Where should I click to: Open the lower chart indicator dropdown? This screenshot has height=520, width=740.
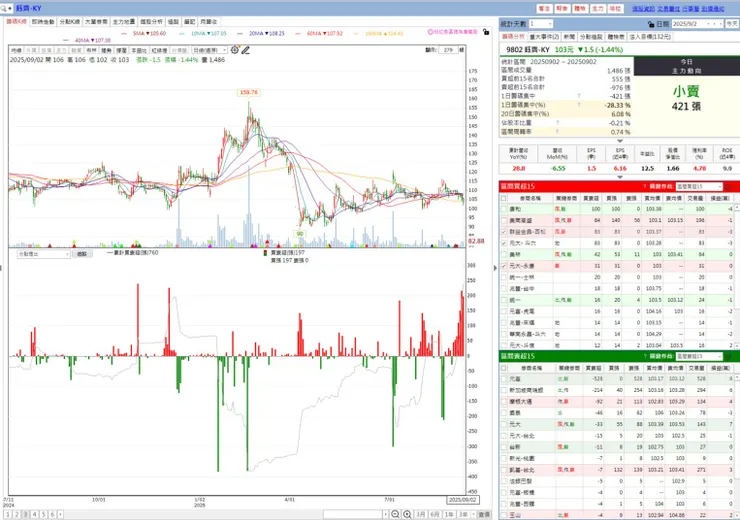[43, 254]
